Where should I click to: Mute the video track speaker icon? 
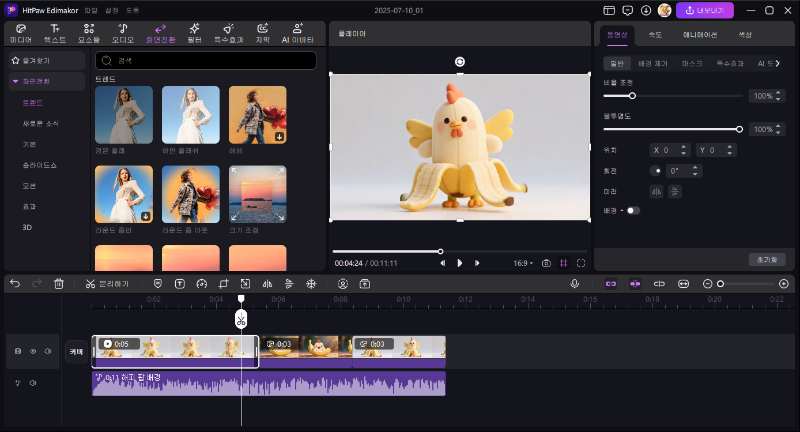pos(47,351)
